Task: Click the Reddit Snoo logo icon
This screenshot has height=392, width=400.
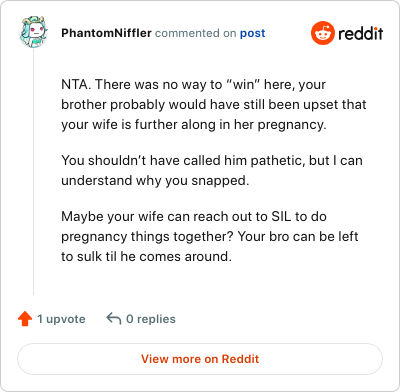Action: point(322,33)
